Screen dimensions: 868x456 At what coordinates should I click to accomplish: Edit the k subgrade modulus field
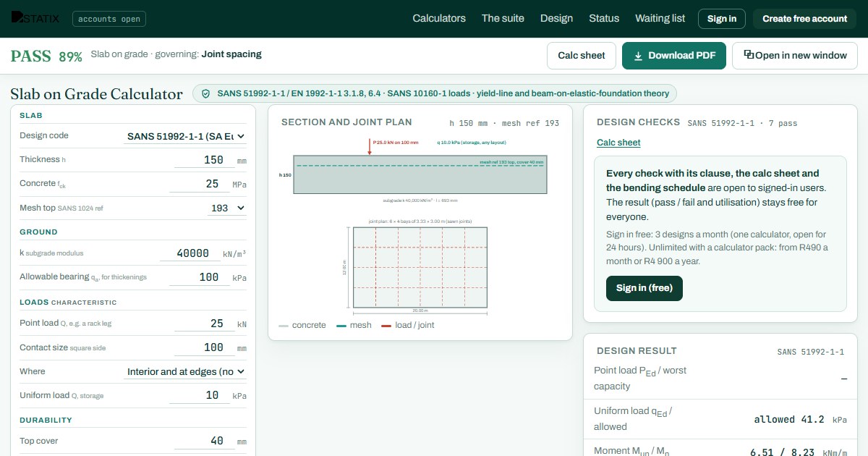189,253
